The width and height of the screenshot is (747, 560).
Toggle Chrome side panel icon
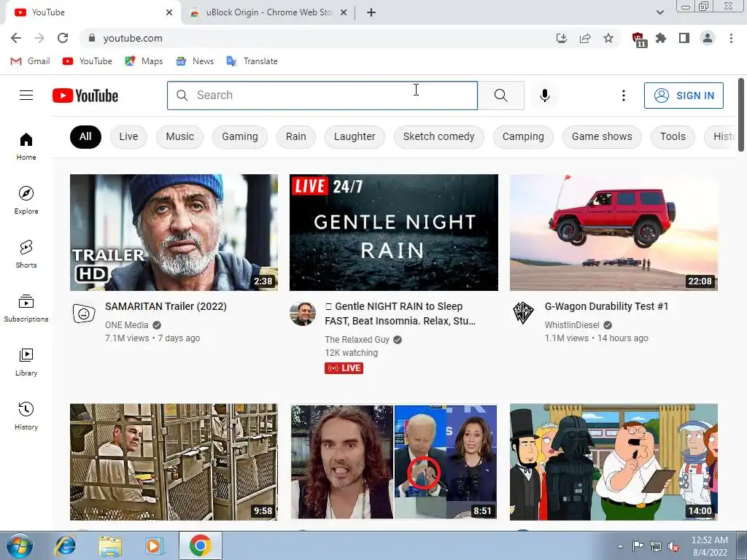[x=684, y=38]
